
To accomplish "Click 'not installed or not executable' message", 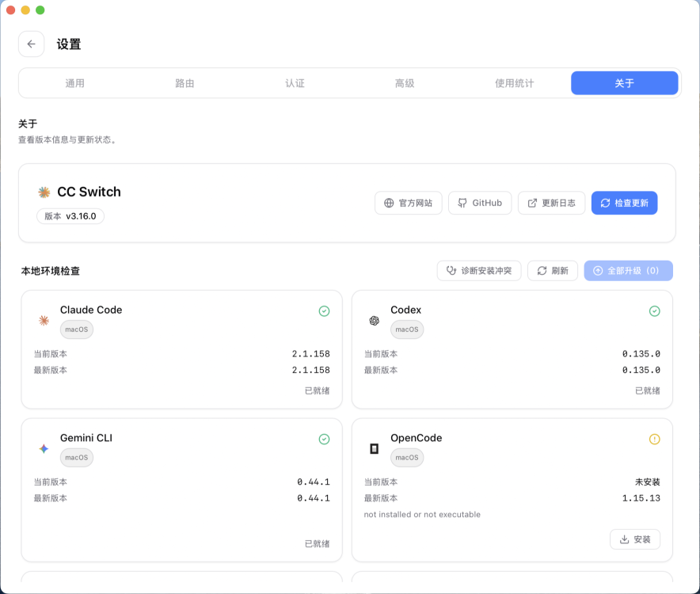I will [x=422, y=515].
